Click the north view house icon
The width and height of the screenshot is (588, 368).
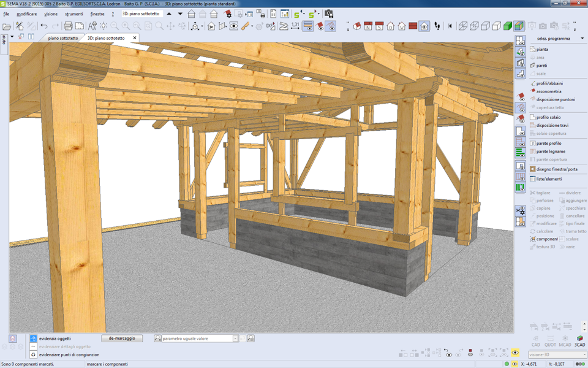(368, 26)
